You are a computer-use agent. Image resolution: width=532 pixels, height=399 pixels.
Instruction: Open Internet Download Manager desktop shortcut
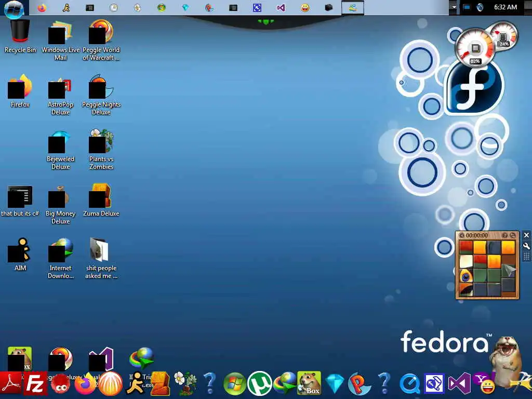click(60, 259)
